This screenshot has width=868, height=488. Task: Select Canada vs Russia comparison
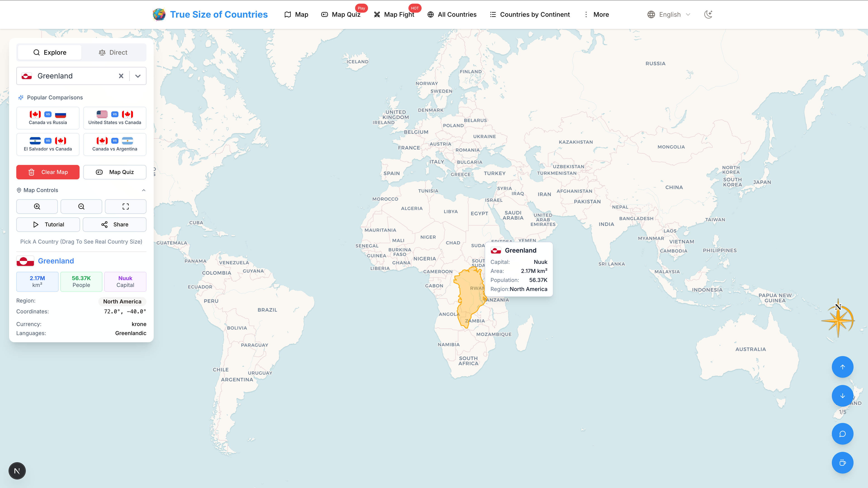tap(48, 118)
